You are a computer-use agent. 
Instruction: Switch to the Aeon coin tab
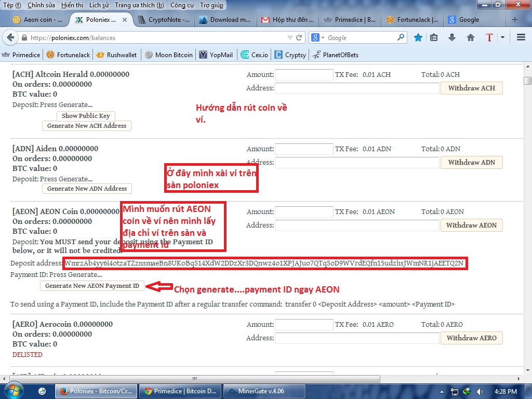37,20
